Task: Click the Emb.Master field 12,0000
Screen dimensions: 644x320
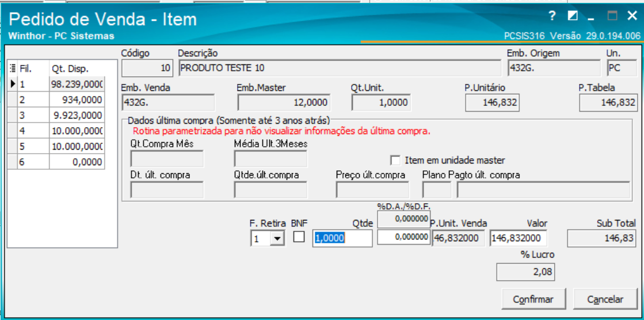Action: tap(284, 102)
